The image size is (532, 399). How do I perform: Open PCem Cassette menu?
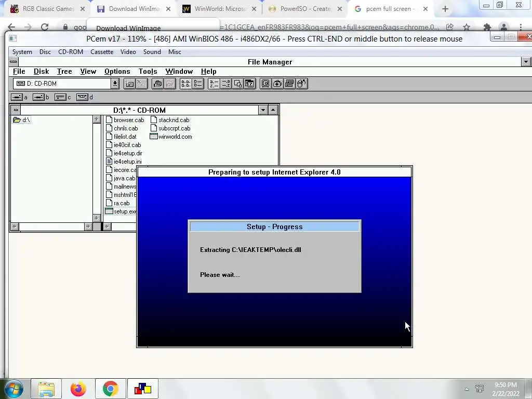(102, 52)
